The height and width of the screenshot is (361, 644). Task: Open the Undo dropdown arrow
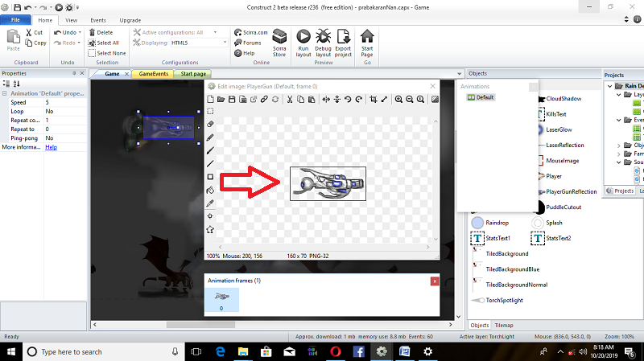(x=80, y=32)
